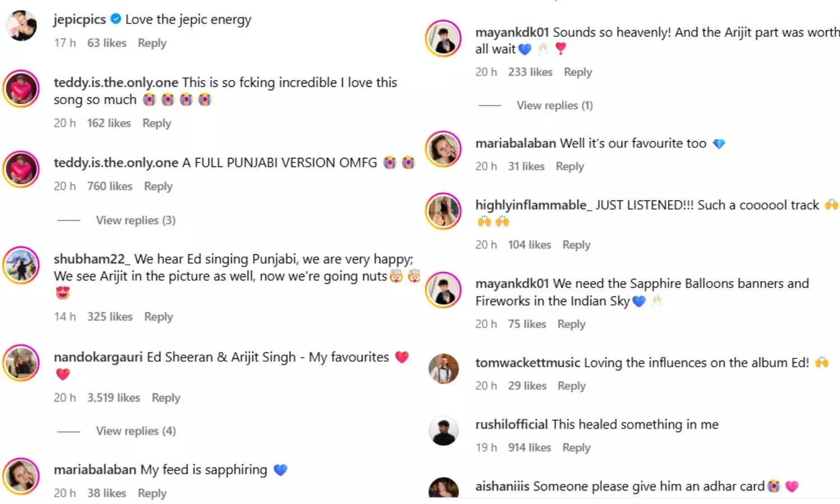
Task: Open tomwackettmusic's profile avatar
Action: click(x=444, y=369)
